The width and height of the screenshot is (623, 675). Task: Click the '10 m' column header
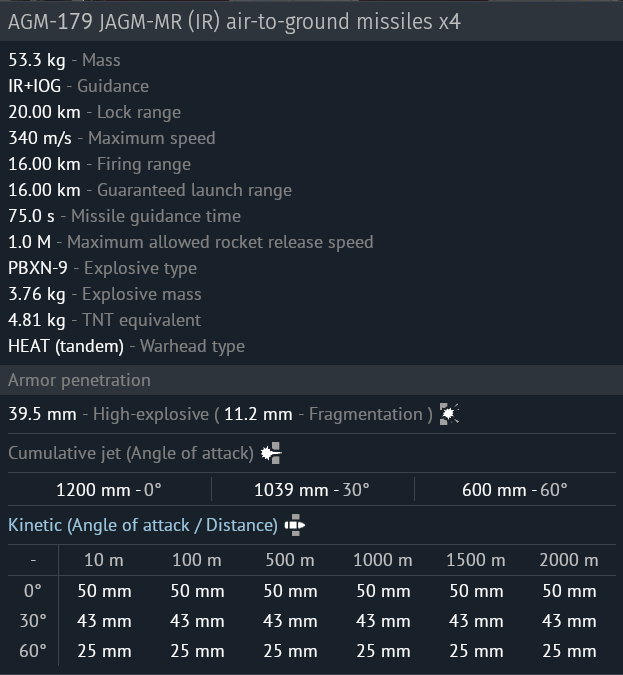104,560
